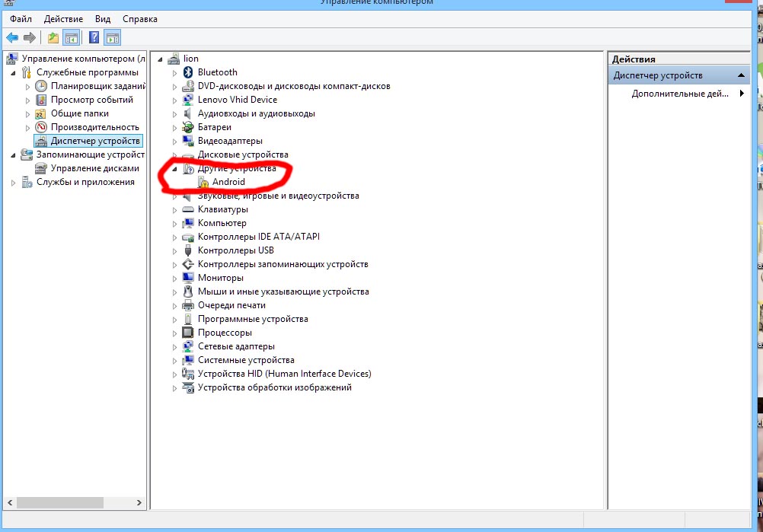Screen dimensions: 763x532
Task: Toggle the console tree pane icon
Action: click(72, 37)
